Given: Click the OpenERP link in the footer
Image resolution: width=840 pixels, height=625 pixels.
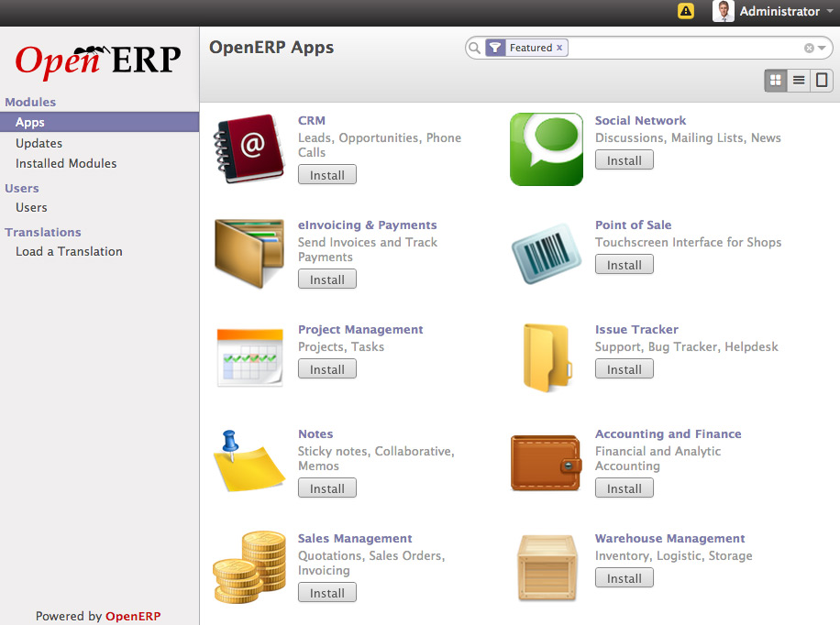Looking at the screenshot, I should point(133,616).
